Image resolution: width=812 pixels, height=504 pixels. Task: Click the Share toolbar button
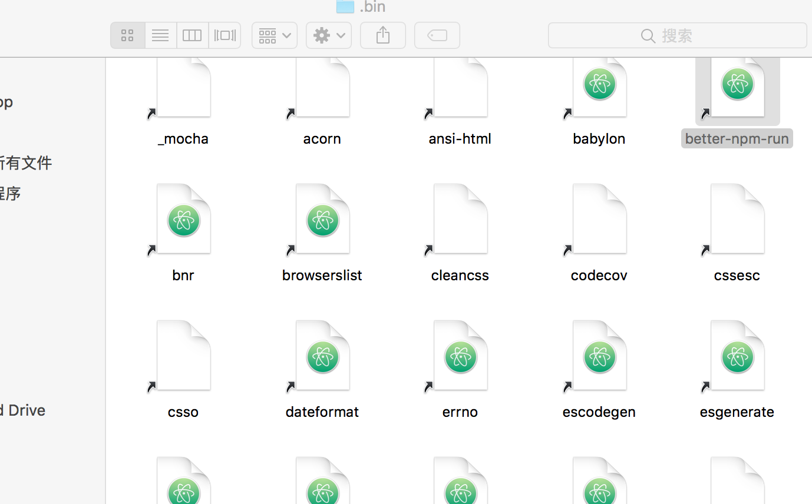(383, 35)
